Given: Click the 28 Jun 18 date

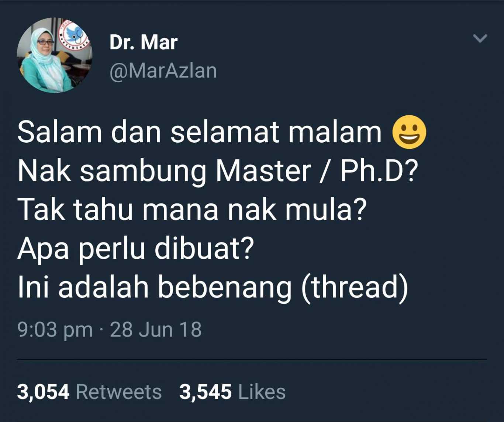Looking at the screenshot, I should point(156,329).
